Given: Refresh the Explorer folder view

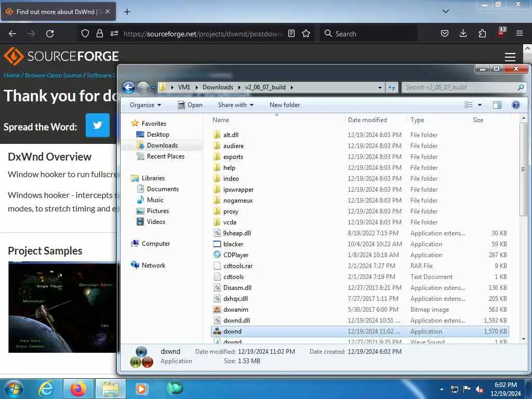Looking at the screenshot, I should pyautogui.click(x=392, y=87).
